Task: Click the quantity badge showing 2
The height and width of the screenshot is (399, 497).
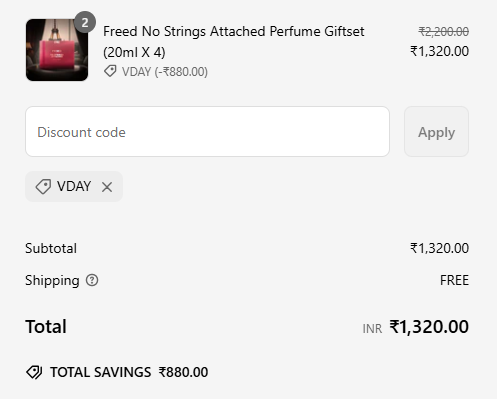Action: 85,22
